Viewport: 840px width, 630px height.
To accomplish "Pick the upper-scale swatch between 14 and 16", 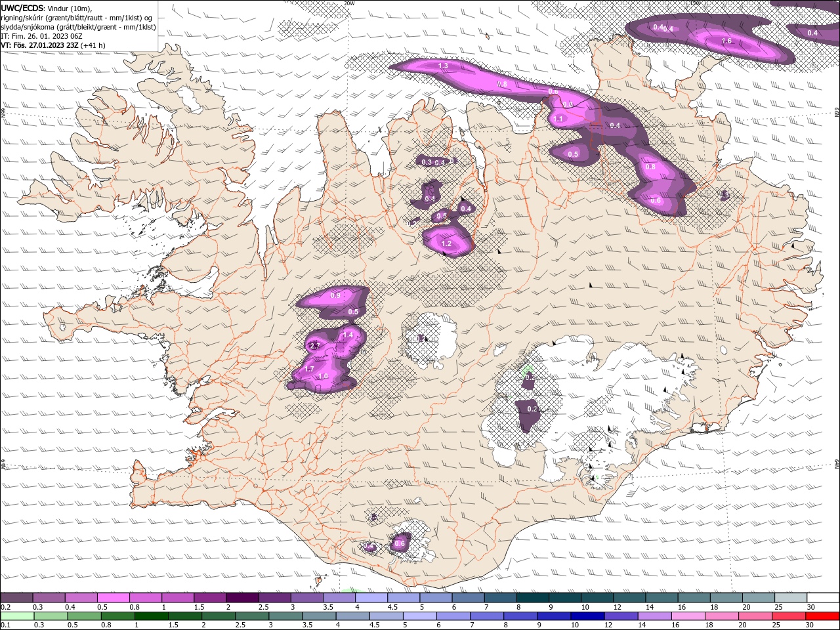I will coord(662,597).
